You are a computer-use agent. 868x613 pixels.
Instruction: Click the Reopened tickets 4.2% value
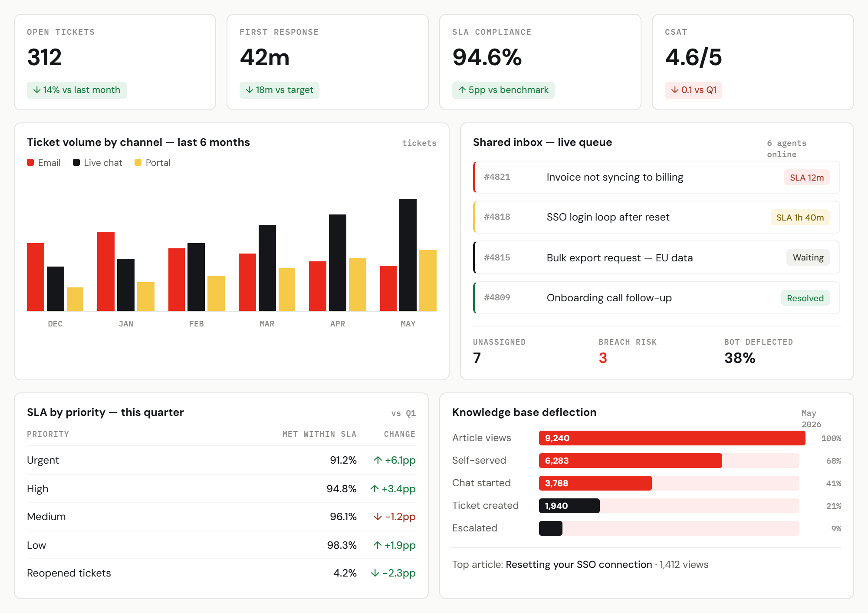click(x=345, y=573)
